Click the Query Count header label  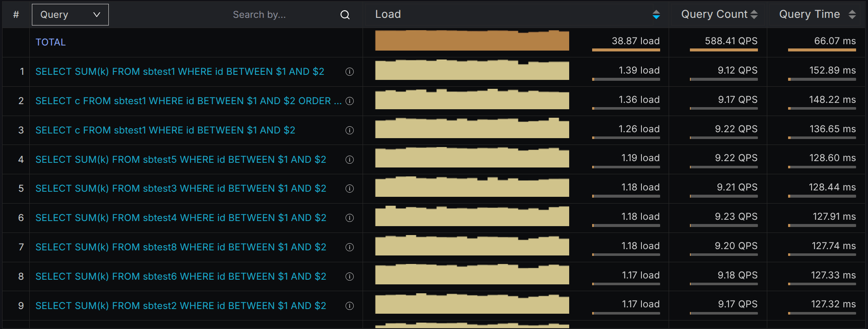coord(714,14)
